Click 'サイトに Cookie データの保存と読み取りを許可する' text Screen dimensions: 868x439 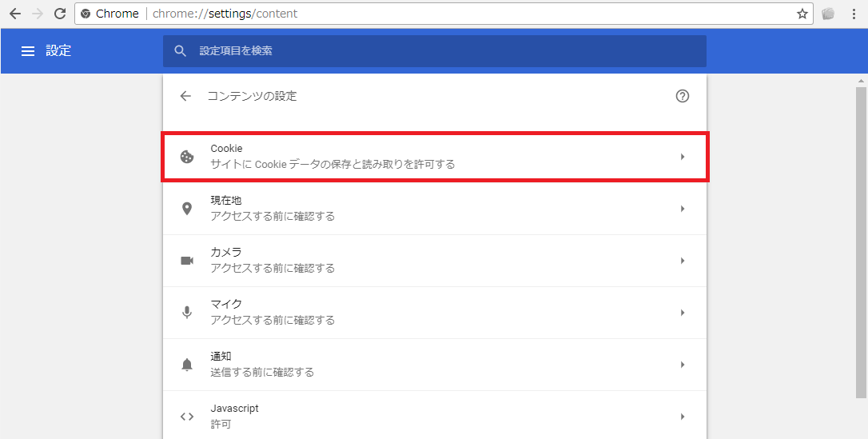point(332,165)
